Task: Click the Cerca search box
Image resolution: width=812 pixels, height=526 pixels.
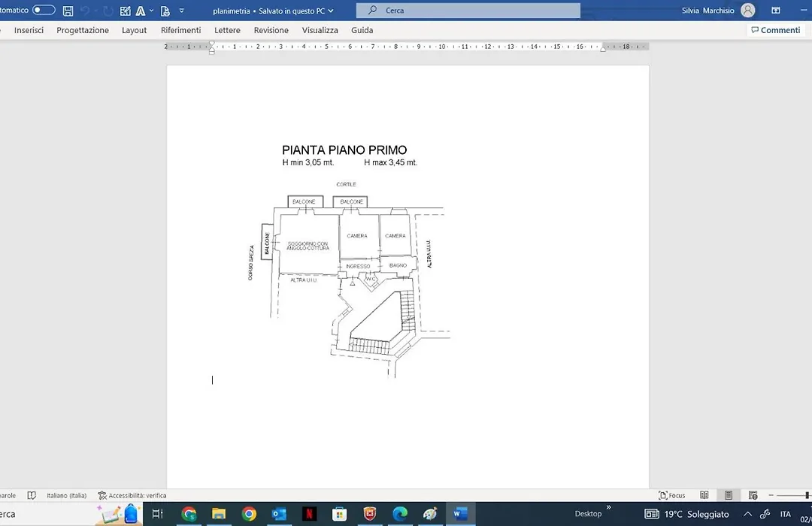Action: (468, 11)
